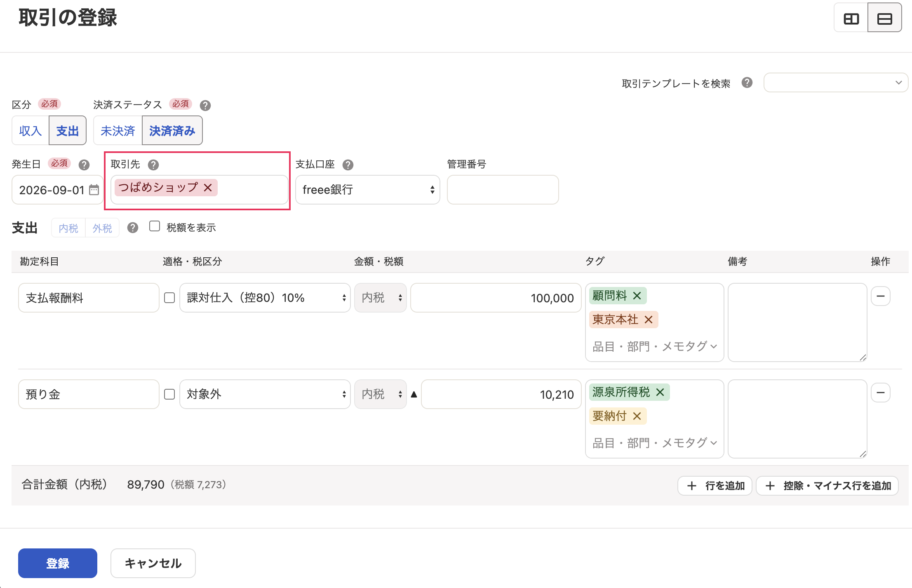The width and height of the screenshot is (912, 588).
Task: Click 控除・マイナス行を追加 button
Action: pos(827,486)
